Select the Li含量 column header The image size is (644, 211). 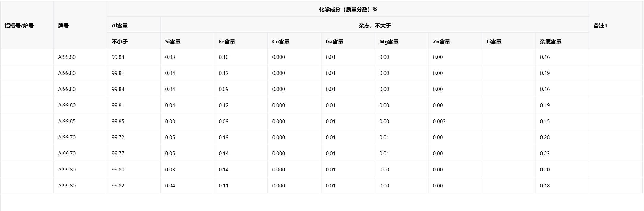[494, 42]
